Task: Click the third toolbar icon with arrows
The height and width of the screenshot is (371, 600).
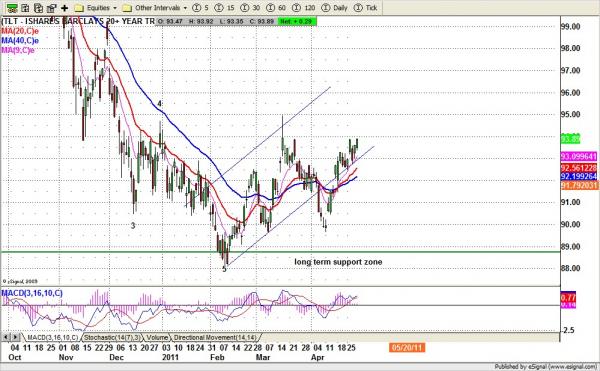Action: (x=38, y=7)
